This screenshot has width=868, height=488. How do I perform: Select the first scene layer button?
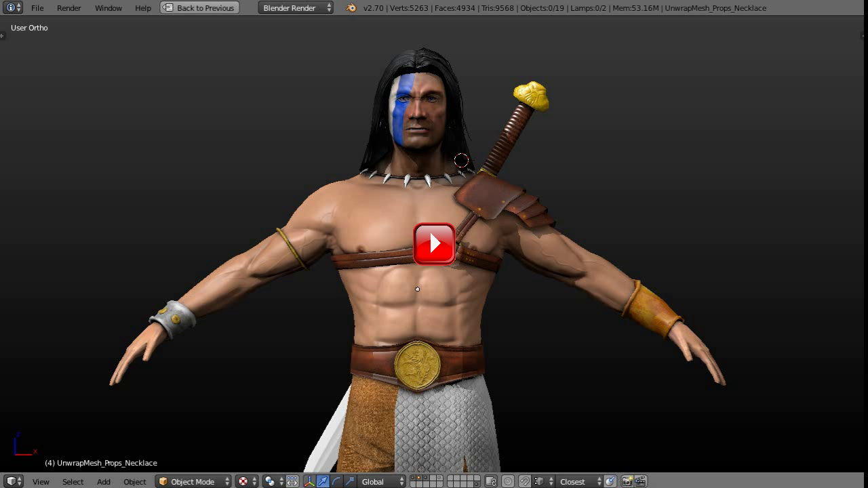pyautogui.click(x=413, y=478)
